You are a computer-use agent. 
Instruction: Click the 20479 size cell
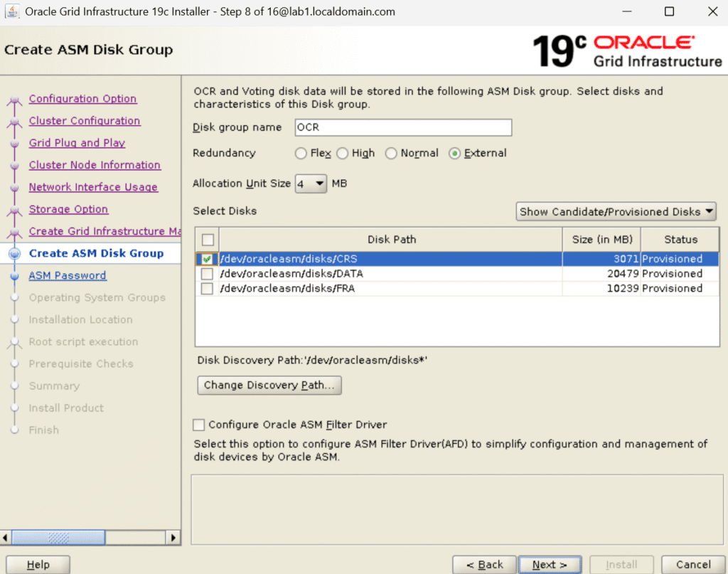(601, 274)
